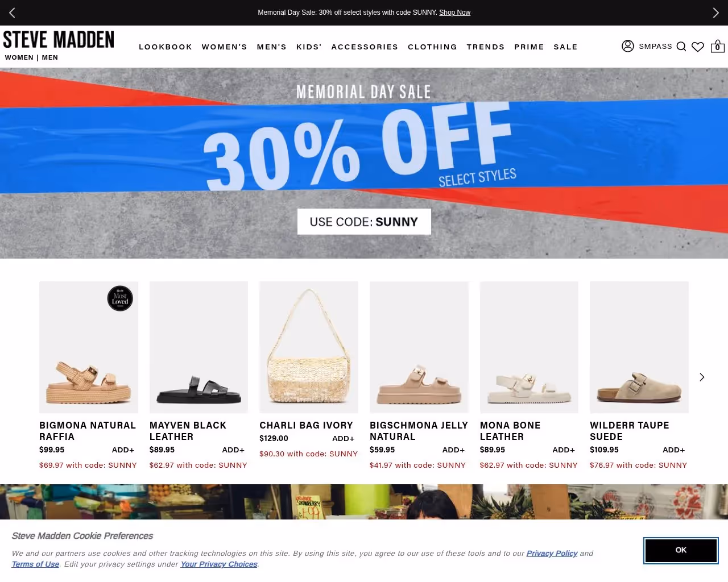Click the Shop Now link in banner
This screenshot has width=728, height=582.
454,13
